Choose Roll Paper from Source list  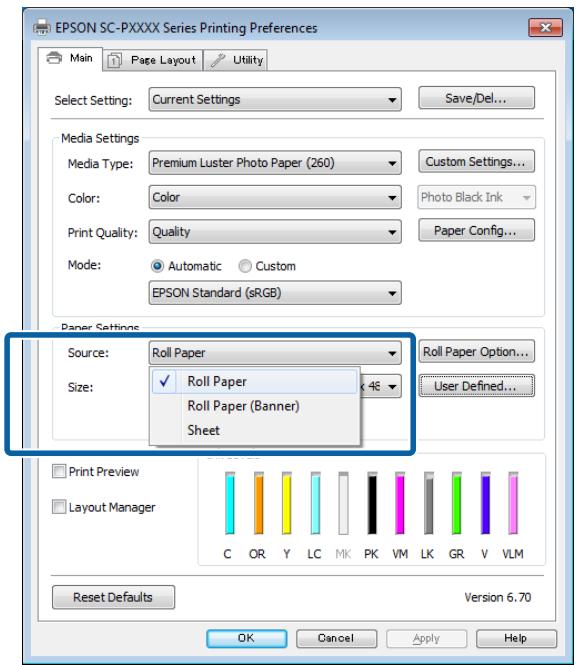254,381
